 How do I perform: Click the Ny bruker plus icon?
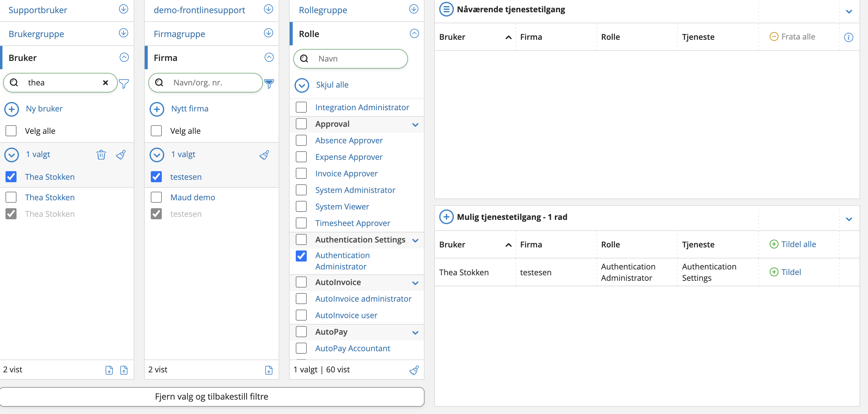pos(12,109)
